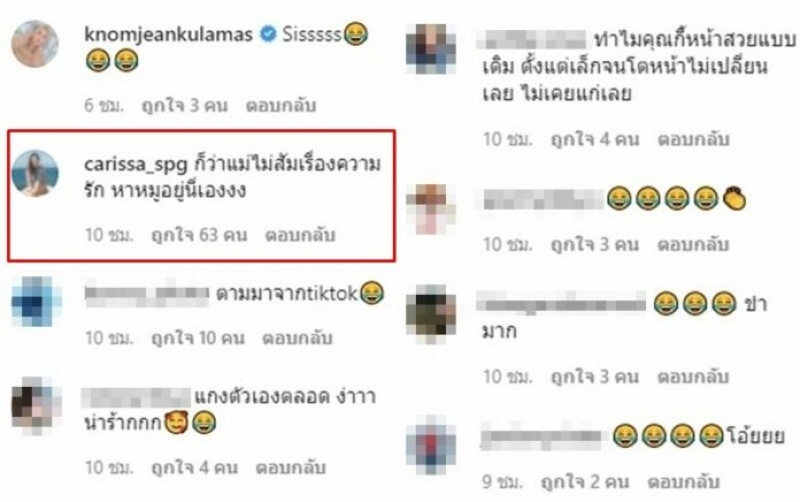View the 63 likes on carissa_spg comment

pos(199,235)
